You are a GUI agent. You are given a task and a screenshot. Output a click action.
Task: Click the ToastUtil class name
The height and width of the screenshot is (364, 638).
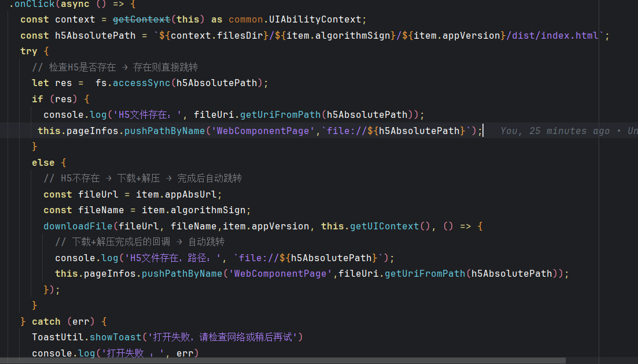[x=58, y=337]
